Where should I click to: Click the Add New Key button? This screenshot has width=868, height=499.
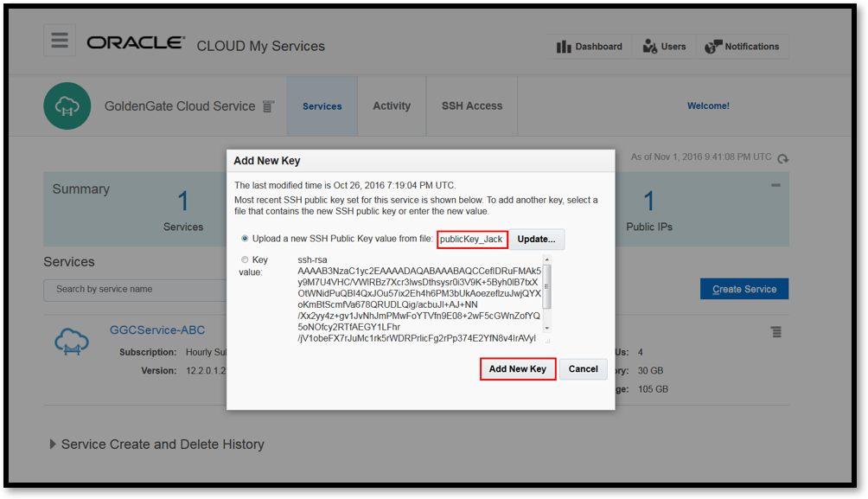(518, 369)
